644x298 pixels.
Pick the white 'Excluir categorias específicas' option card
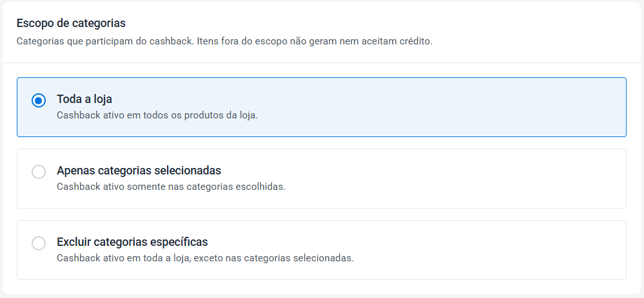322,250
